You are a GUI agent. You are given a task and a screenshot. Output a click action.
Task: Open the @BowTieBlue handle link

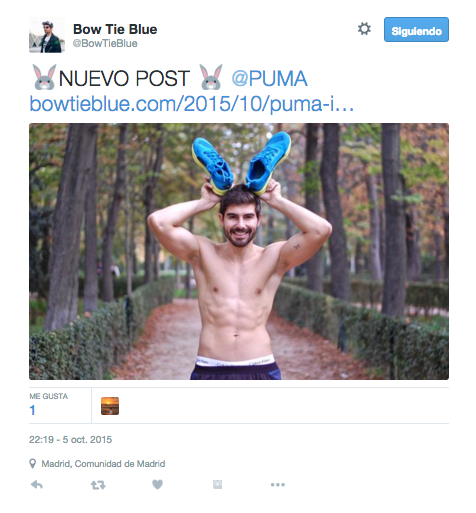coord(105,43)
